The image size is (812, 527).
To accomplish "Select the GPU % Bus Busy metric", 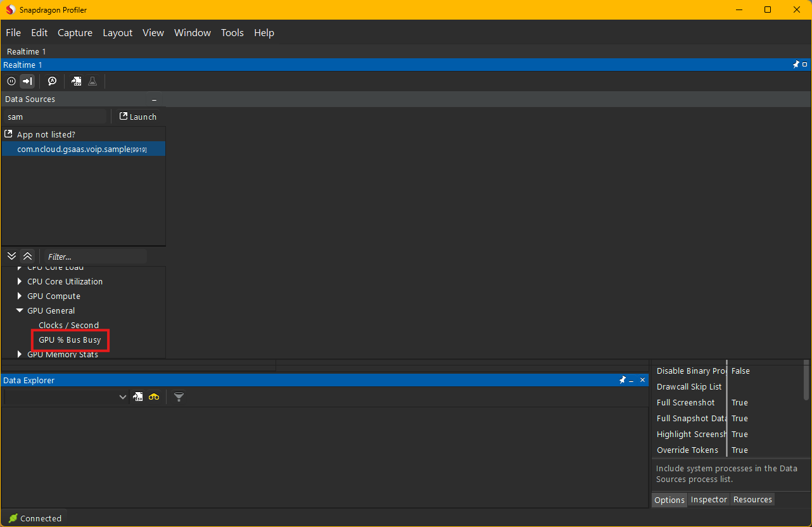I will (70, 340).
